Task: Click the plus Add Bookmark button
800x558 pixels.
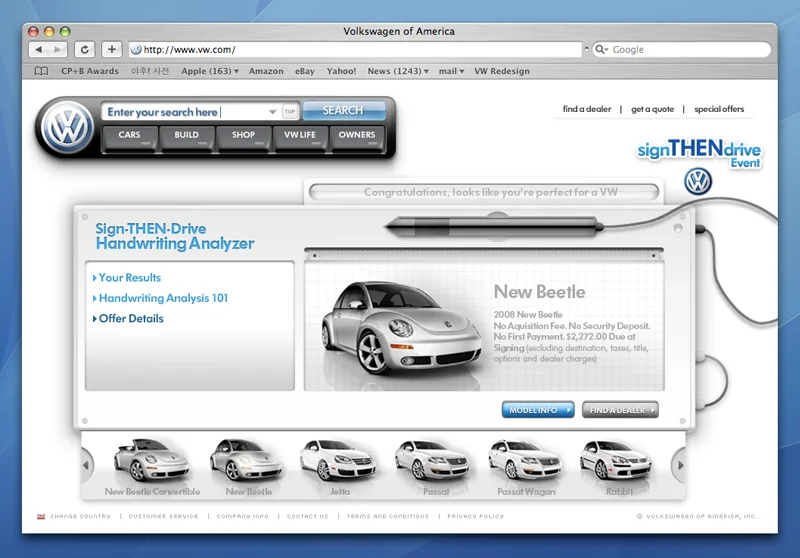Action: (x=112, y=49)
